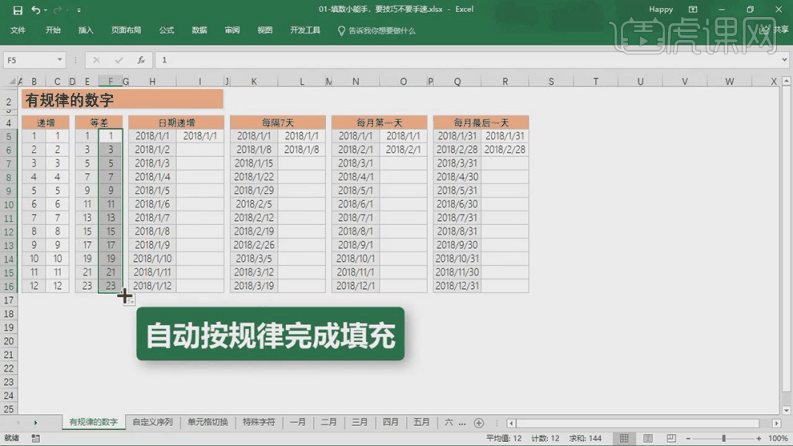The height and width of the screenshot is (446, 793).
Task: Click horizontal scrollbar left arrow
Action: click(x=511, y=423)
